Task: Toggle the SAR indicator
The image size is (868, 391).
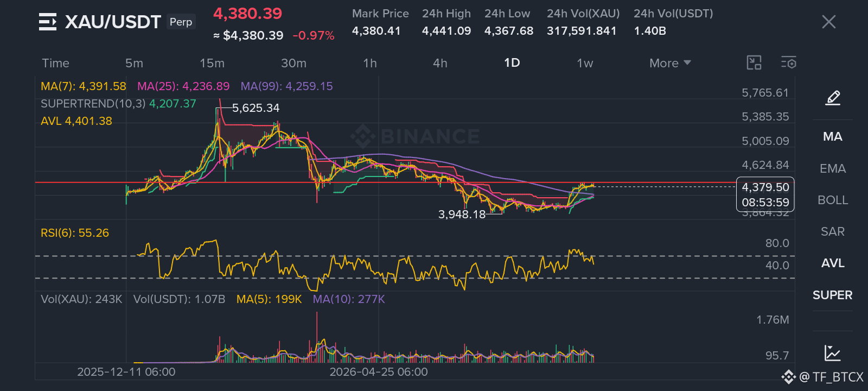Action: tap(833, 232)
